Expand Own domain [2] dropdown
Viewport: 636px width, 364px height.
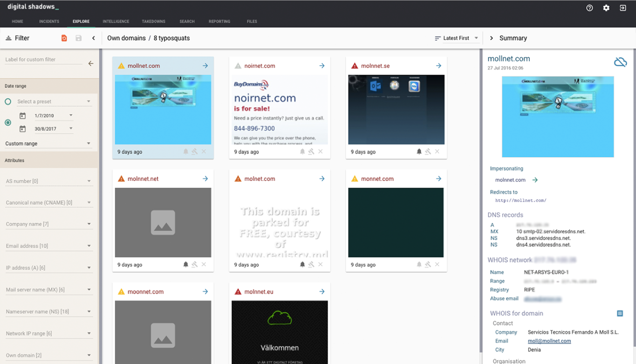point(48,356)
